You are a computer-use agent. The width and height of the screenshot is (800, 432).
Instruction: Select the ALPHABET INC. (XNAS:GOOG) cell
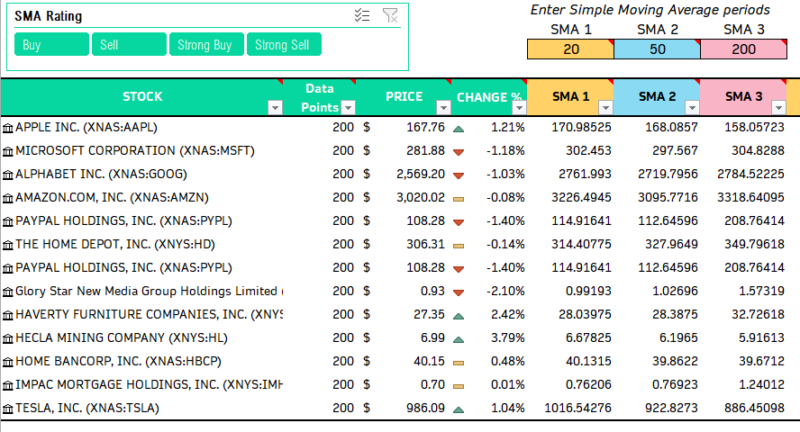[142, 174]
